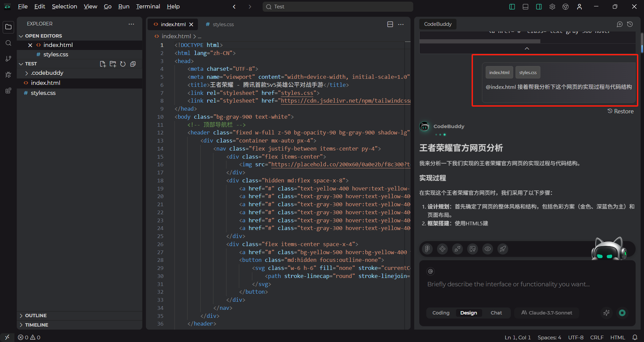Collapse the code block with up chevron
The image size is (644, 342).
point(527,49)
